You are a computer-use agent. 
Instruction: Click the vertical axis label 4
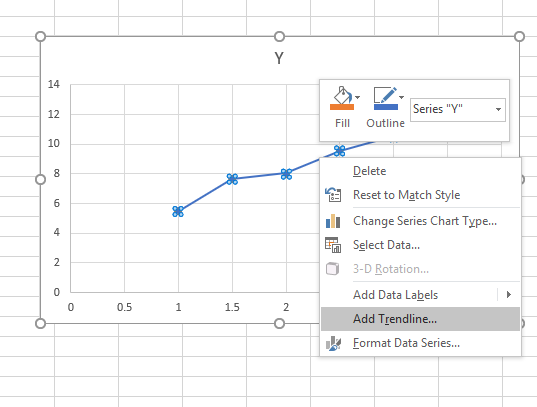pyautogui.click(x=57, y=233)
